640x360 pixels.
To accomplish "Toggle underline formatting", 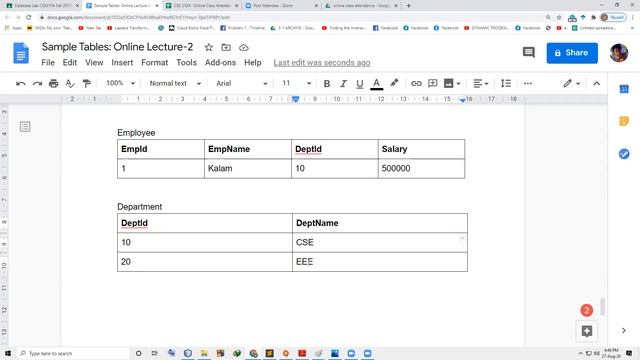I will click(x=359, y=84).
